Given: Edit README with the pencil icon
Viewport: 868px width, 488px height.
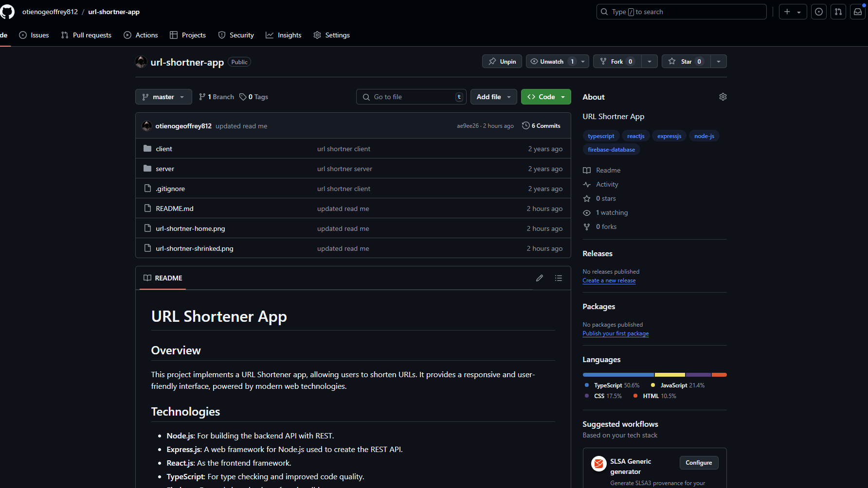Looking at the screenshot, I should pos(540,278).
